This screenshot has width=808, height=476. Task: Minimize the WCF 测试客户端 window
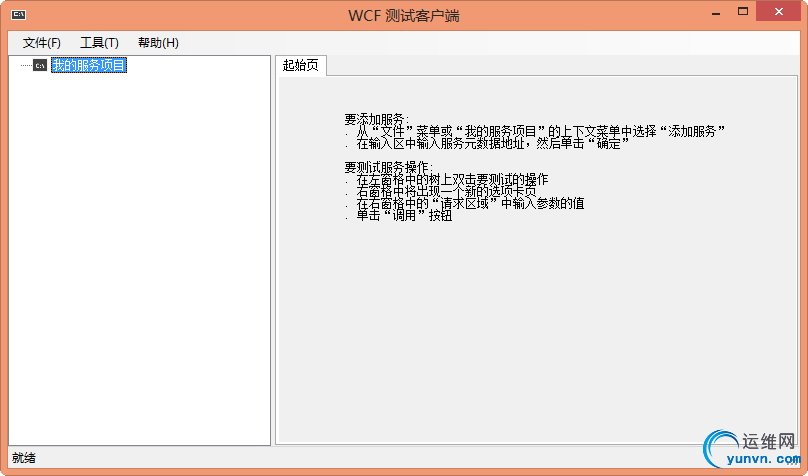click(x=716, y=13)
